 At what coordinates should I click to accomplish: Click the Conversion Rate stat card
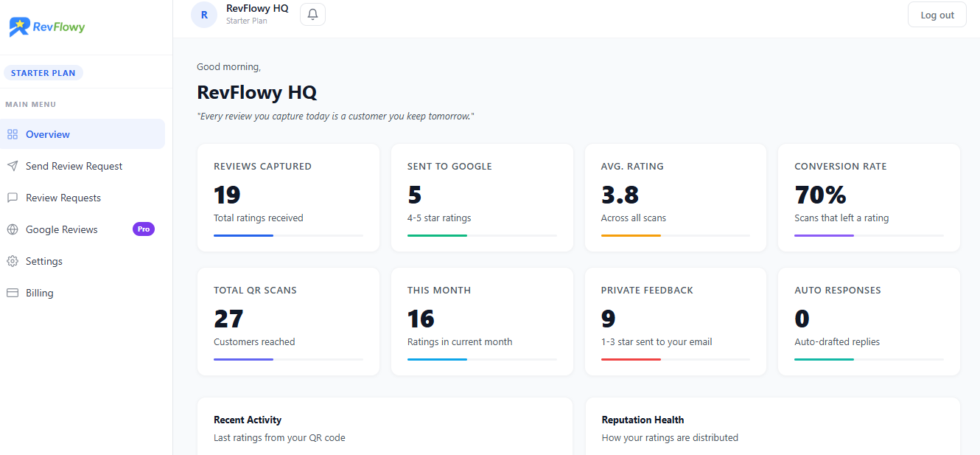(x=869, y=198)
